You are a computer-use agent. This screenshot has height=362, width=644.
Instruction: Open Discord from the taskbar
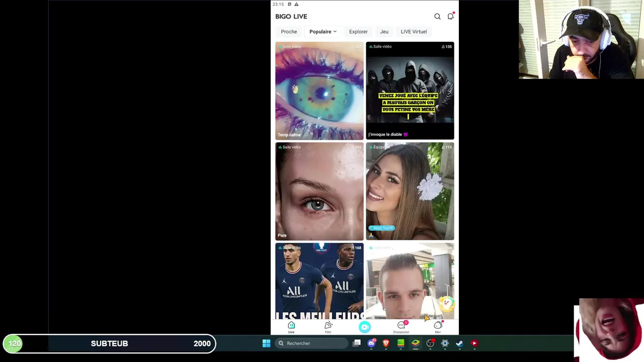pos(371,343)
